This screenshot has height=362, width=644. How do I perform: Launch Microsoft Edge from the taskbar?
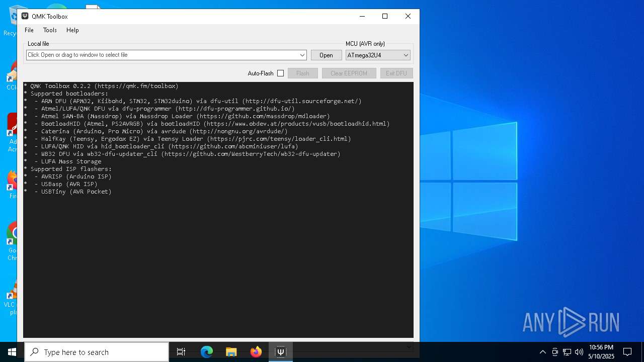coord(207,352)
